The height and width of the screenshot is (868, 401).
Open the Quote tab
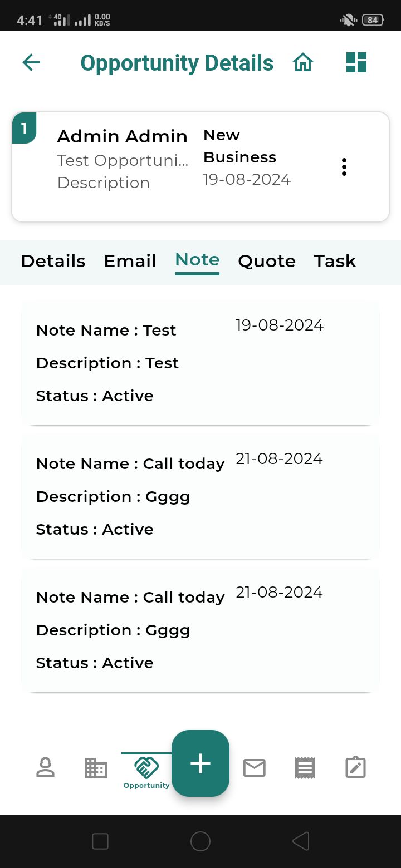coord(267,261)
